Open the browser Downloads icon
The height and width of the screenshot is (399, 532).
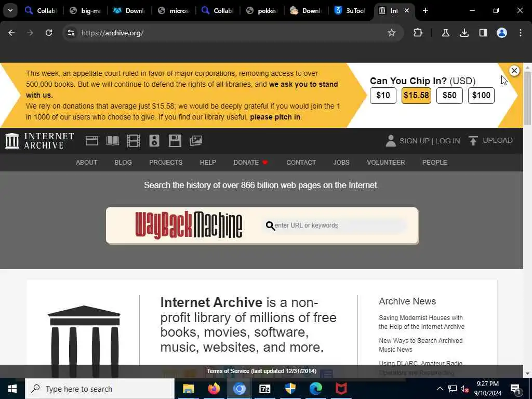(464, 33)
